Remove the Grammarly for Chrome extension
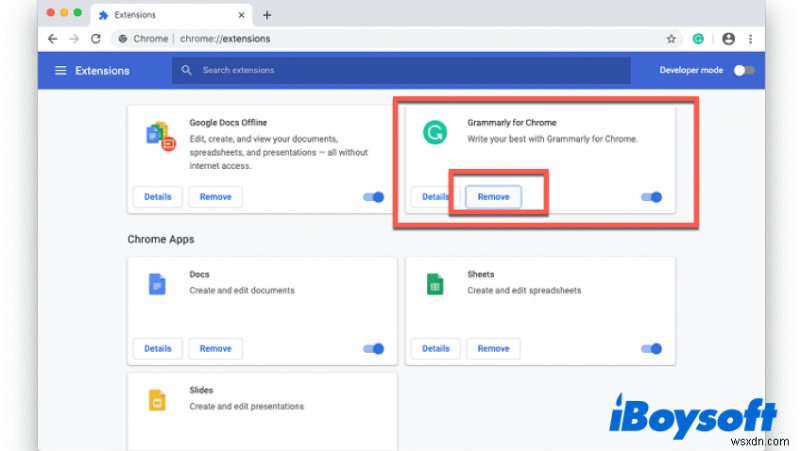 (493, 197)
